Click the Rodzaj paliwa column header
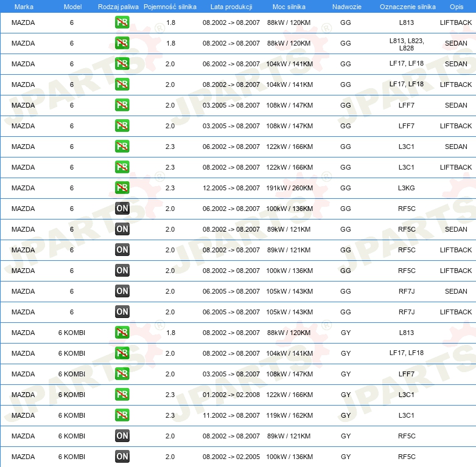This screenshot has width=476, height=467. (x=118, y=7)
